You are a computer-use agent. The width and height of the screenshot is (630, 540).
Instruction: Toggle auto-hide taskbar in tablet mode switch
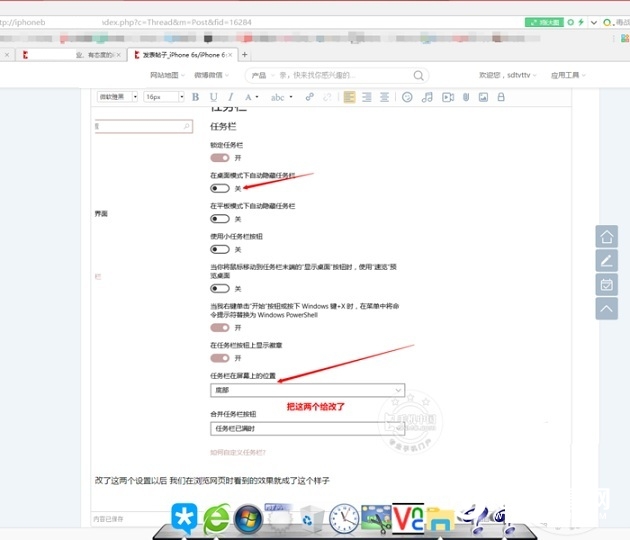coord(220,219)
